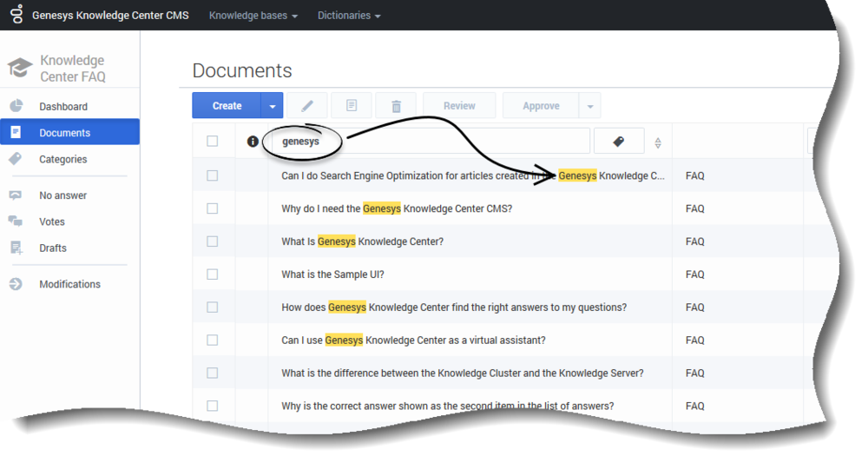Open the Dictionaries dropdown menu
This screenshot has height=463, width=868.
[349, 16]
